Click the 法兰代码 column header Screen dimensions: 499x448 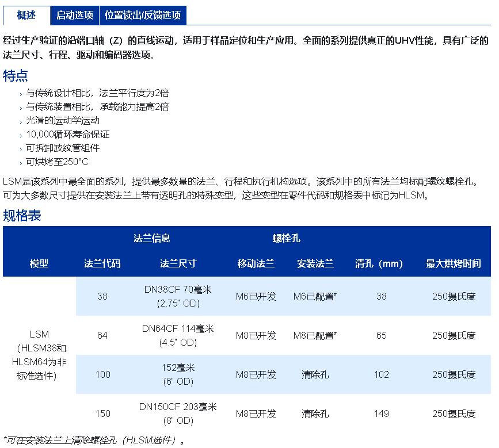click(102, 263)
